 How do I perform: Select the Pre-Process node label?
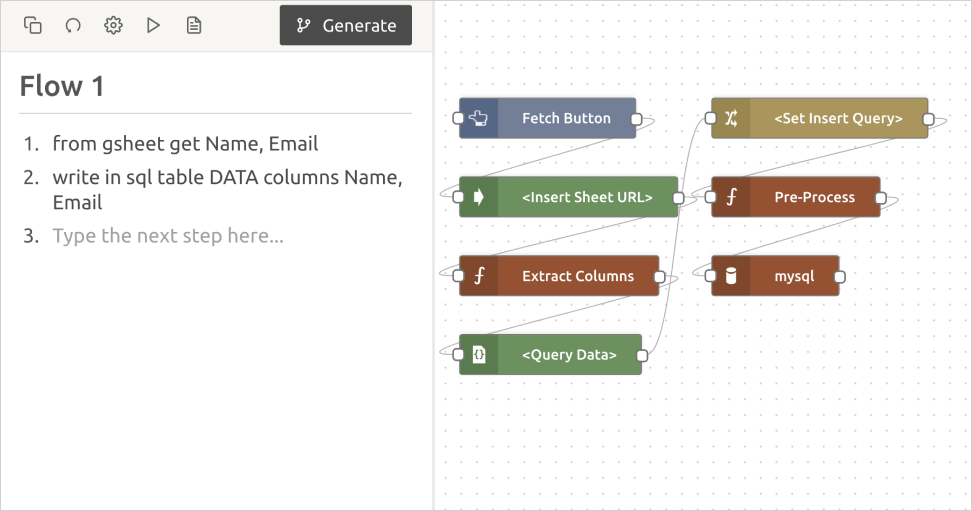point(814,197)
